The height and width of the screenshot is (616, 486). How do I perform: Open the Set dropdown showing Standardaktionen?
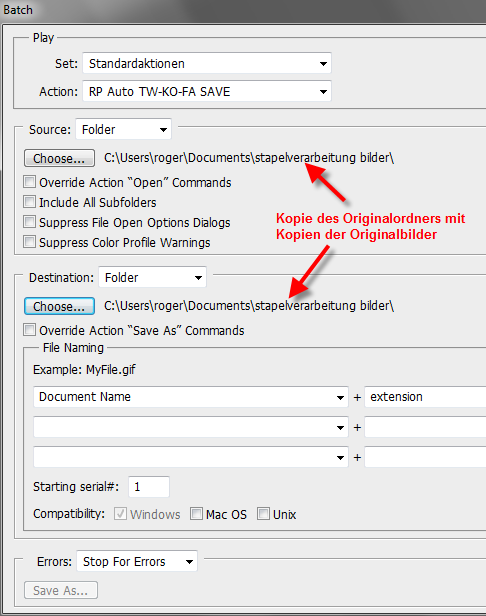[207, 63]
